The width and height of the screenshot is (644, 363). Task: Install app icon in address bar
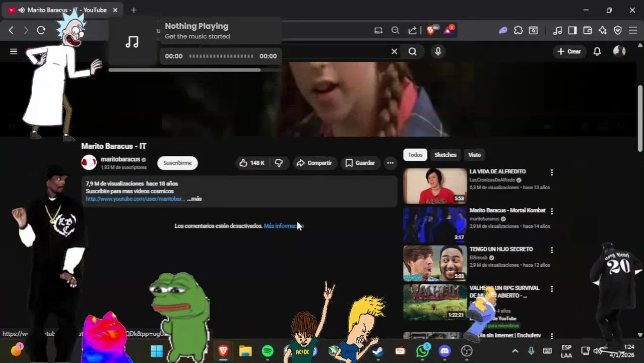click(x=378, y=30)
